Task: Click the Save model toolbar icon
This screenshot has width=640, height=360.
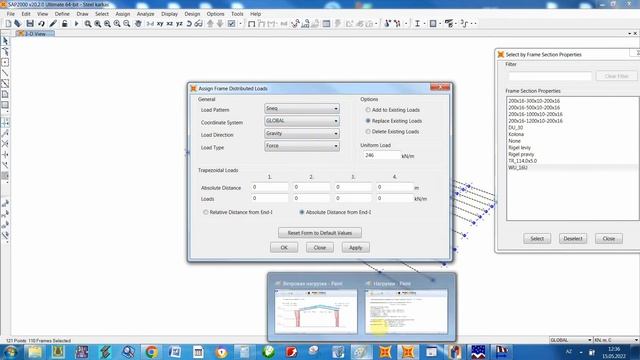Action: 30,24
